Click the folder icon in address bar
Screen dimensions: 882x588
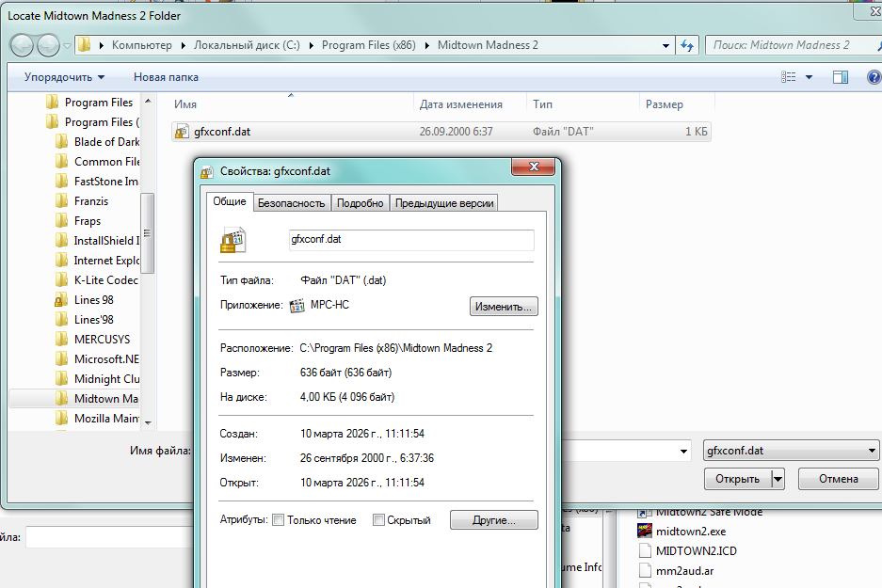(x=84, y=45)
